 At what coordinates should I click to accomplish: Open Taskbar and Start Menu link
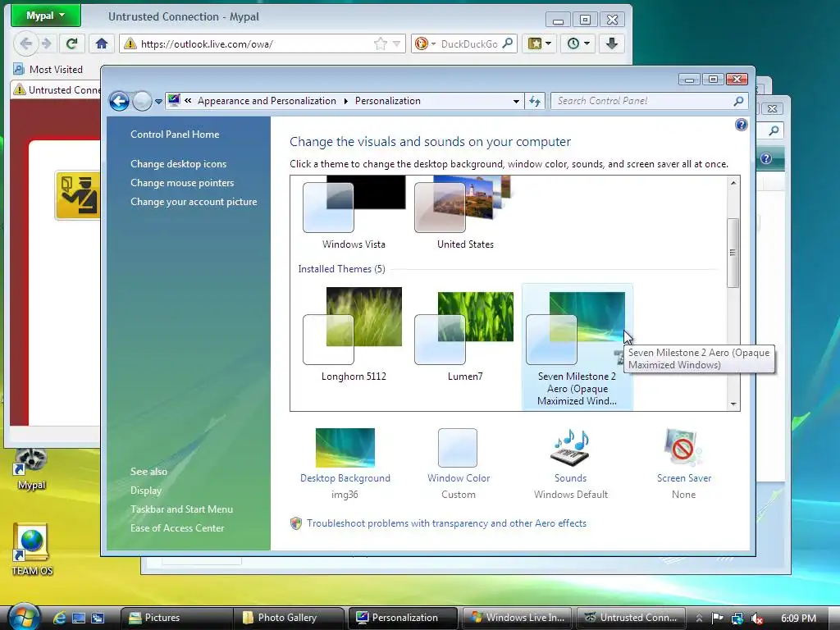pos(181,509)
